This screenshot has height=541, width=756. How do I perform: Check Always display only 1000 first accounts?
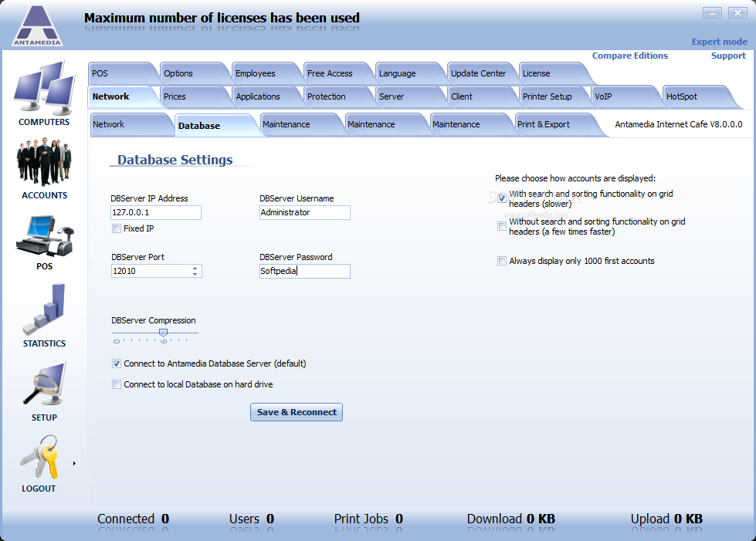(x=502, y=261)
